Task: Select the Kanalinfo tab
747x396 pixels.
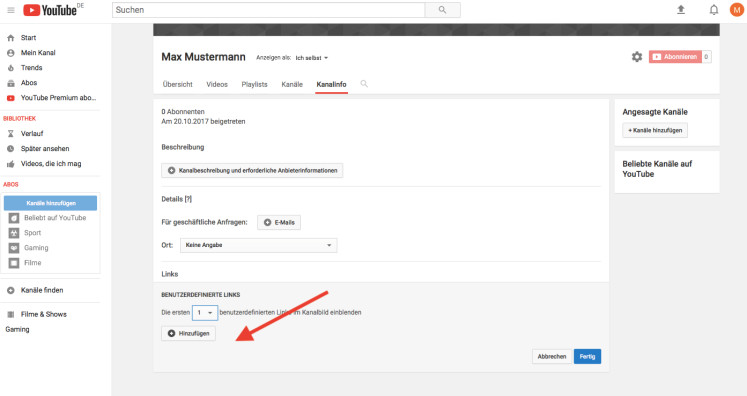Action: coord(331,84)
